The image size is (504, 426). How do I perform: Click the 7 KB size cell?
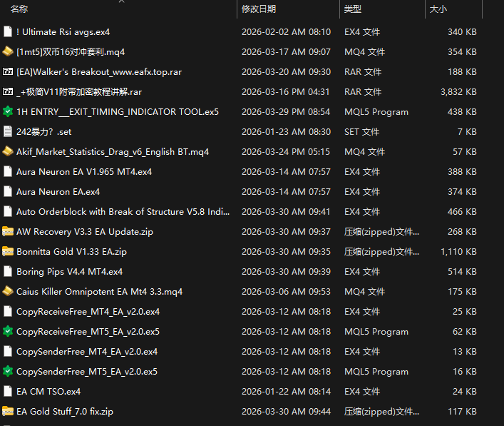467,131
